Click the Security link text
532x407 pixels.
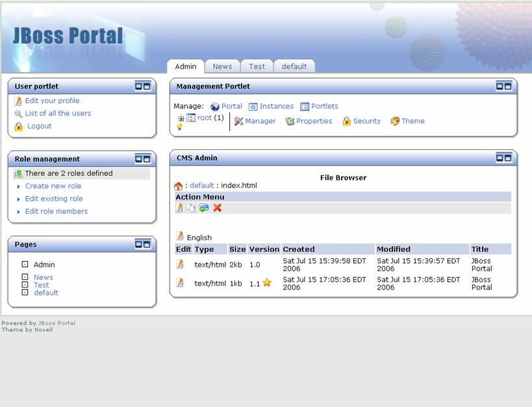click(x=367, y=121)
